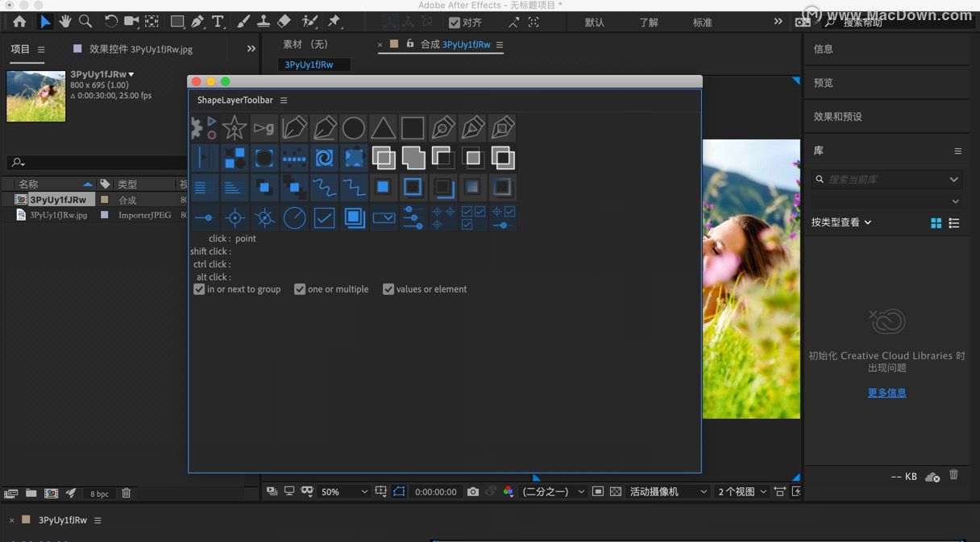Select the Rectangle shape tool in main toolbar
The height and width of the screenshot is (542, 980).
(x=177, y=22)
